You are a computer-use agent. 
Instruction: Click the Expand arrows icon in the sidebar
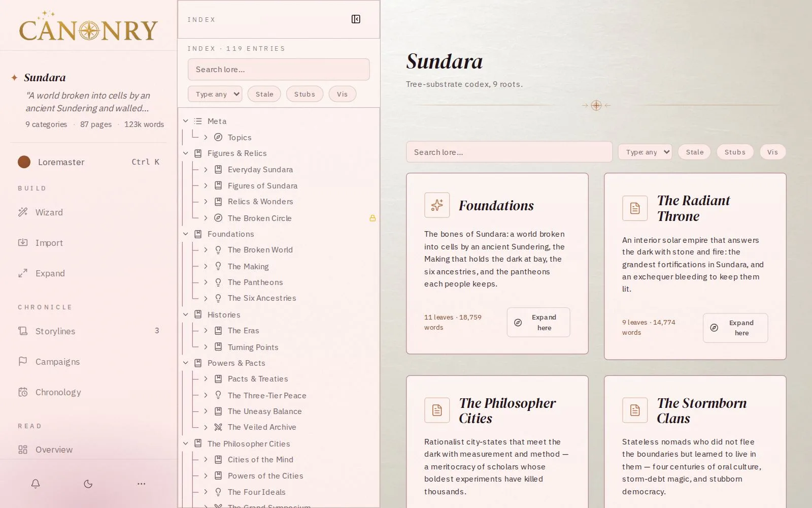pos(23,273)
